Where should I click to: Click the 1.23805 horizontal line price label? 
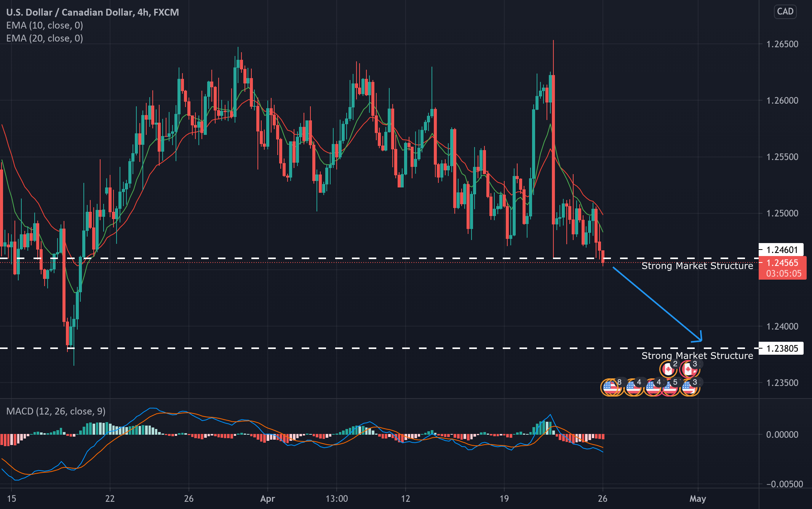click(781, 349)
